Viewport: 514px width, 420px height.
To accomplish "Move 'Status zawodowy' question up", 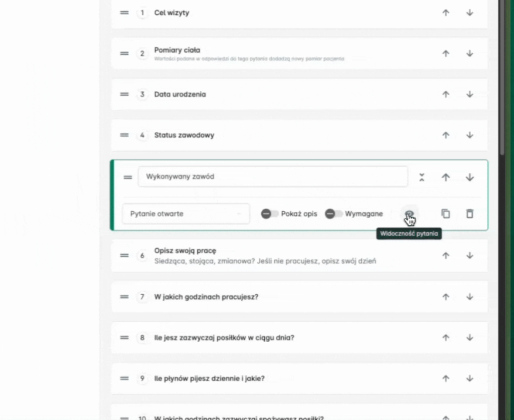I will [x=446, y=135].
